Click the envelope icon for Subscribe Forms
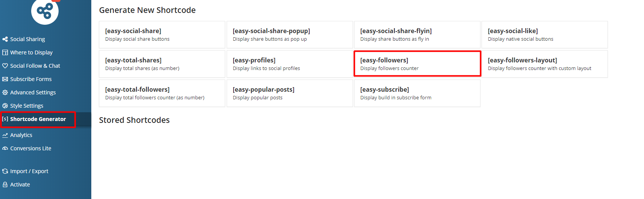Screen dimensions: 644x199 click(5, 79)
